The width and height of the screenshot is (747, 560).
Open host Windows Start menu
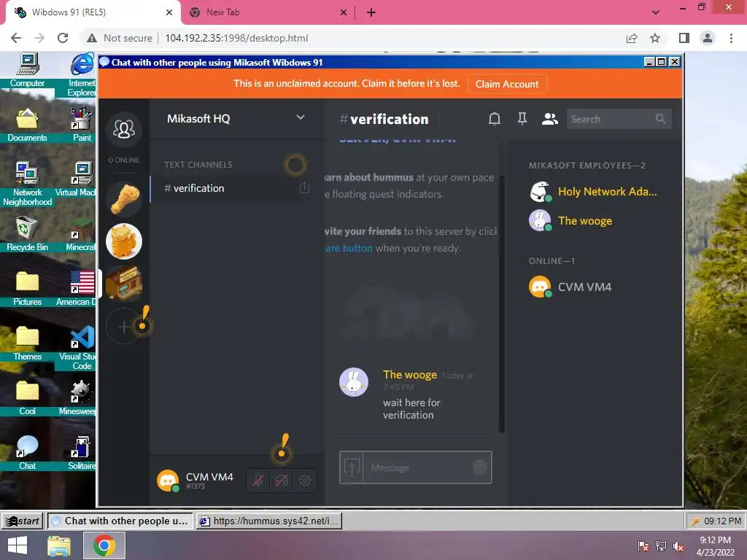point(18,545)
